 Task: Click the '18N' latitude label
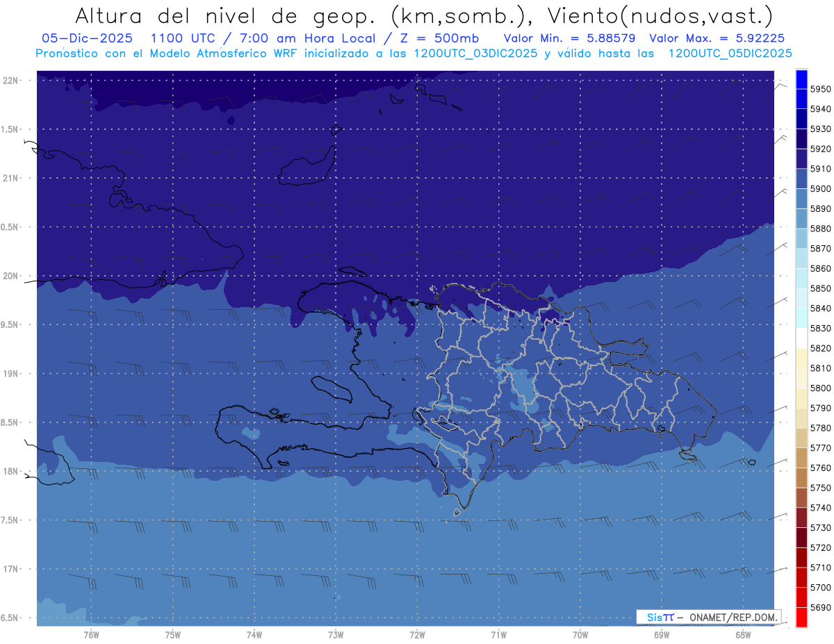click(10, 471)
